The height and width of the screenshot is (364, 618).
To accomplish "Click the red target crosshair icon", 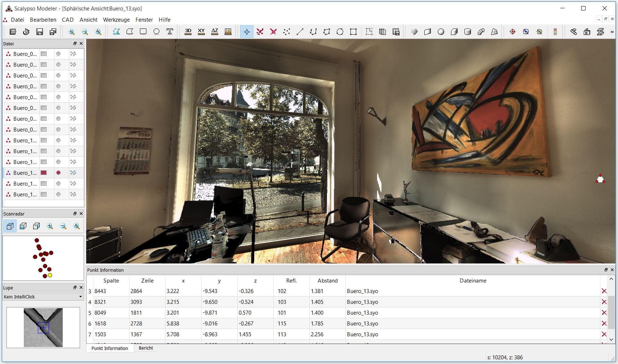I will [512, 32].
